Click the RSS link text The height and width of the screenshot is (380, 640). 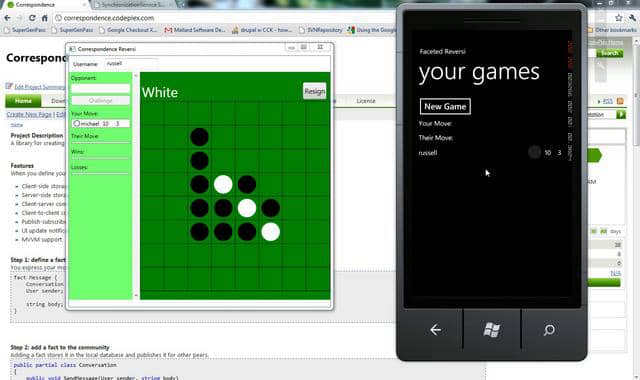tap(607, 101)
